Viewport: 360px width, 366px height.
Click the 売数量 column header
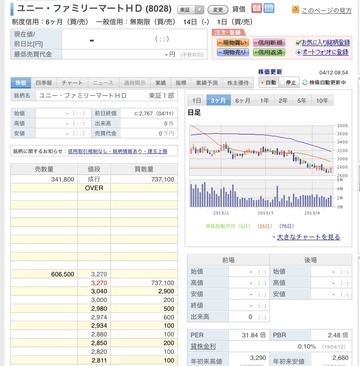[44, 169]
